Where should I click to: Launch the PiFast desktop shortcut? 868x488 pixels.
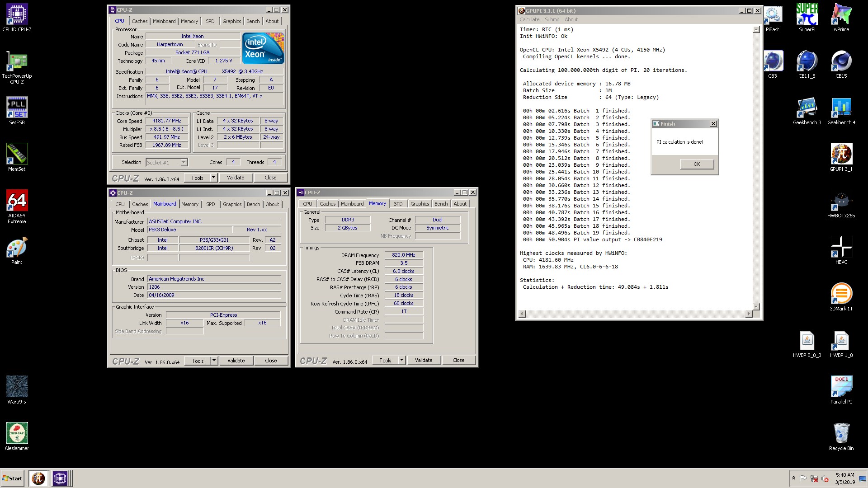click(772, 18)
